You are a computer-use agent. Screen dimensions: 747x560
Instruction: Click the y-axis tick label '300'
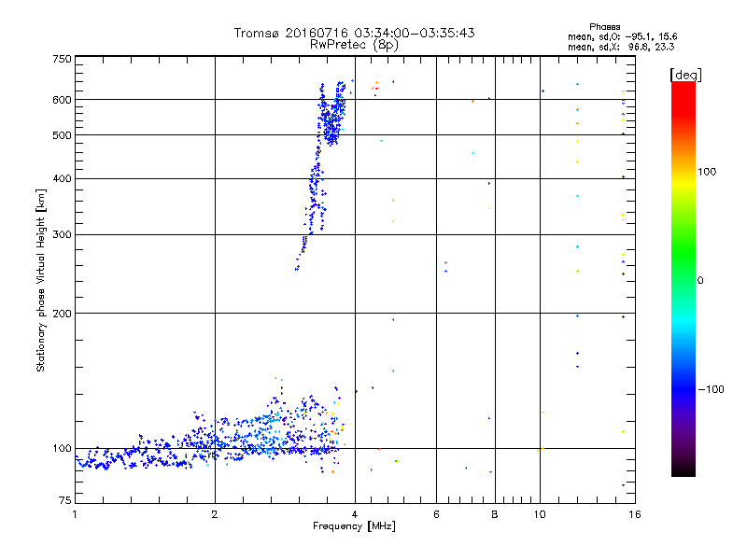[x=62, y=235]
